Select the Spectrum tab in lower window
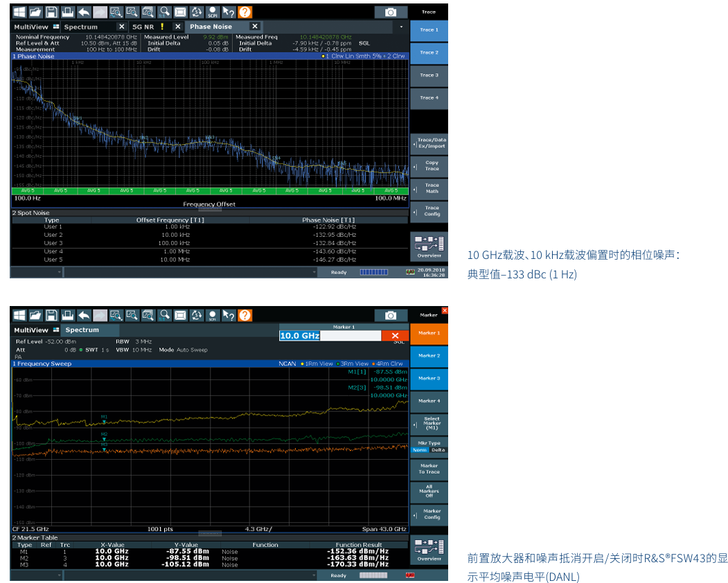 click(82, 330)
